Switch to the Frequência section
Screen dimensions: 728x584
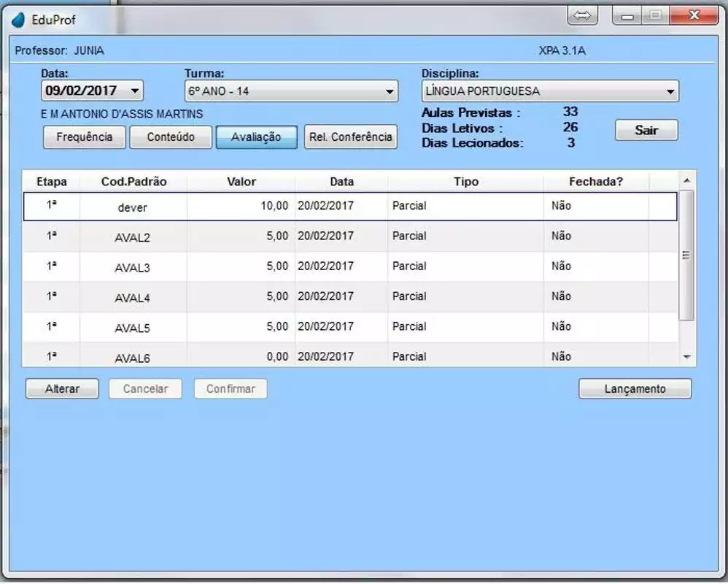pyautogui.click(x=85, y=137)
